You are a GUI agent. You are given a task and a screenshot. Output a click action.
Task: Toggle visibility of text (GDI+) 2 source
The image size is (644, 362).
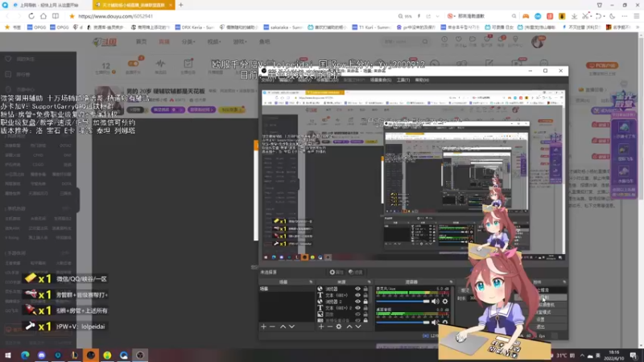(357, 308)
